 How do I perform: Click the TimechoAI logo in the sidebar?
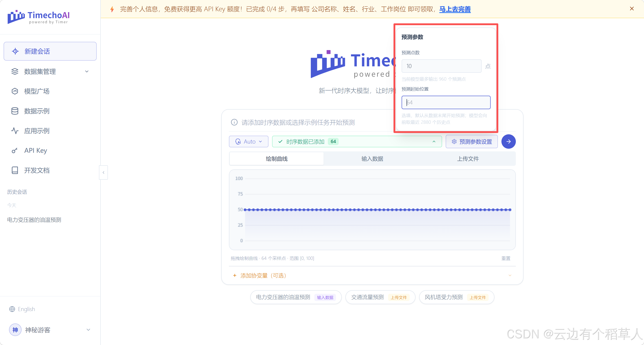[38, 17]
